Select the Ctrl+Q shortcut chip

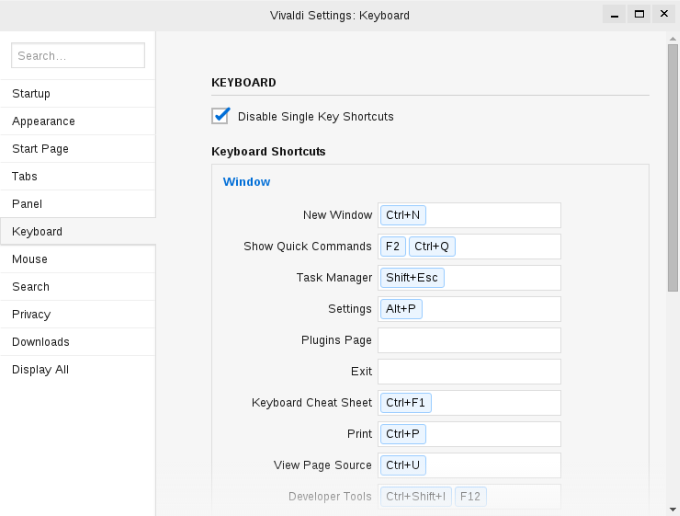(432, 246)
